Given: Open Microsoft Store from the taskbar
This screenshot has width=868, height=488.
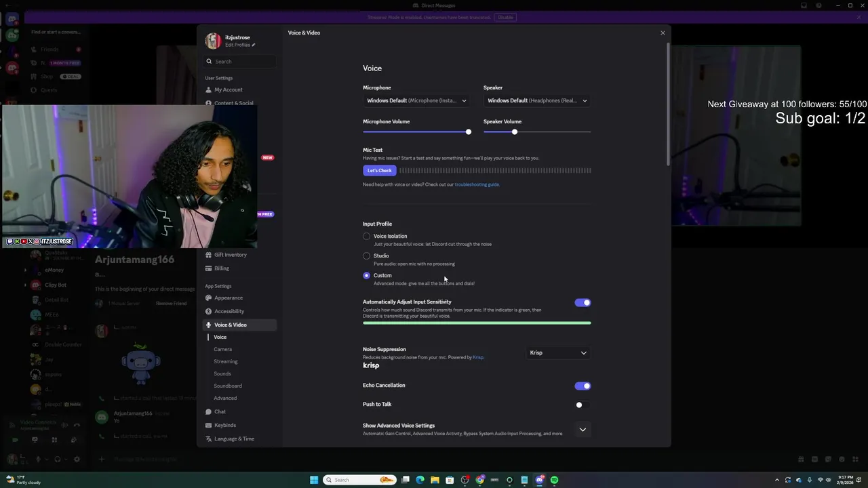Looking at the screenshot, I should point(450,480).
